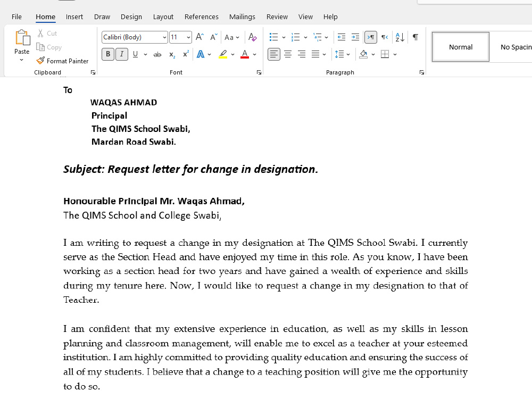Center align the paragraph
This screenshot has width=532, height=399.
288,54
